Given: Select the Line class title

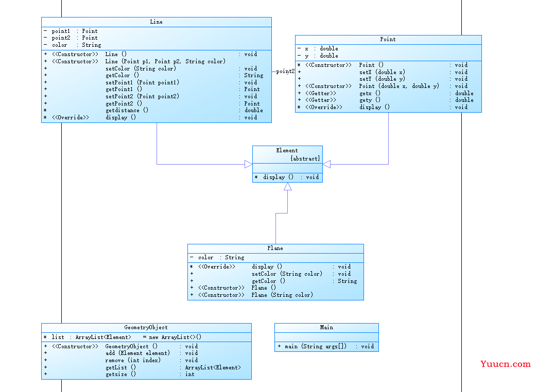Looking at the screenshot, I should (x=156, y=22).
